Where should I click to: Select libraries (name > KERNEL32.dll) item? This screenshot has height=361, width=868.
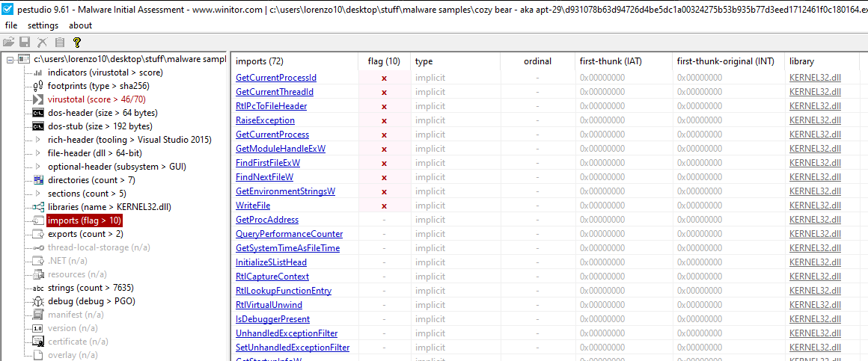point(109,207)
